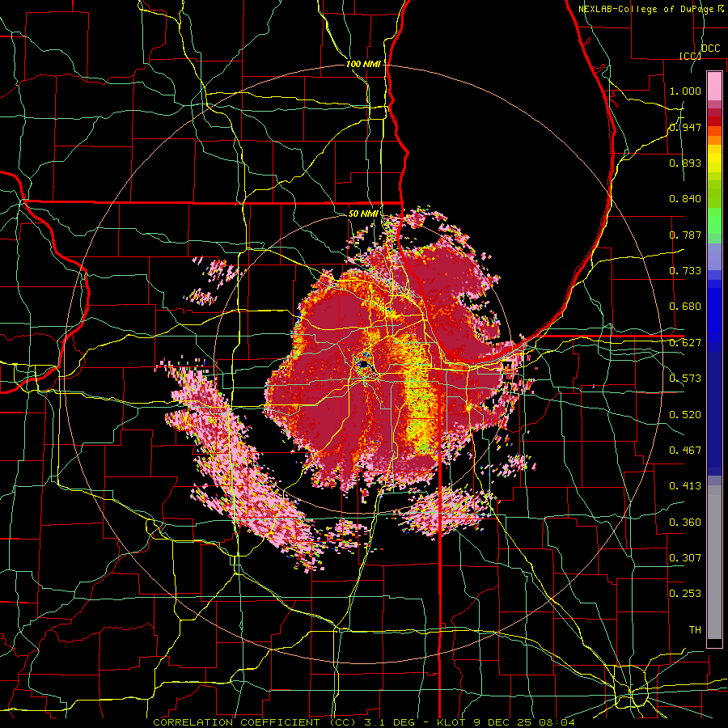Image resolution: width=728 pixels, height=728 pixels.
Task: Click the 100 NMI range ring label
Action: point(363,64)
